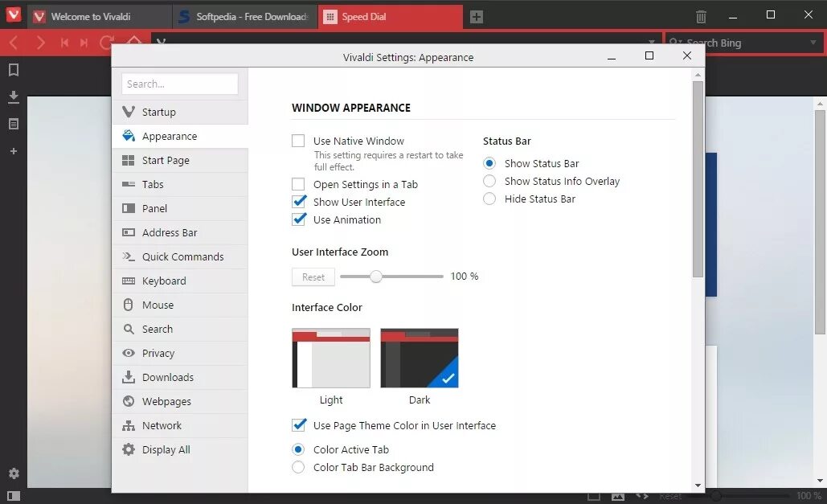The width and height of the screenshot is (827, 504).
Task: Open Tabs settings section
Action: (180, 185)
